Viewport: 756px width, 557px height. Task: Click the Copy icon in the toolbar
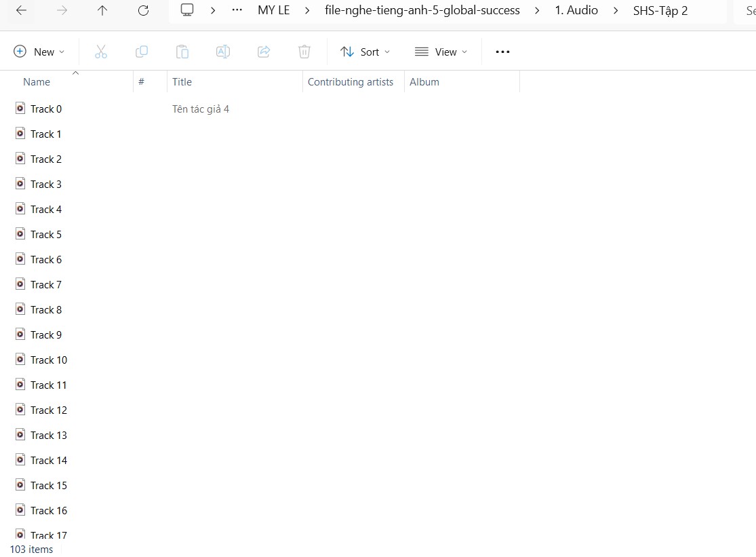coord(142,52)
